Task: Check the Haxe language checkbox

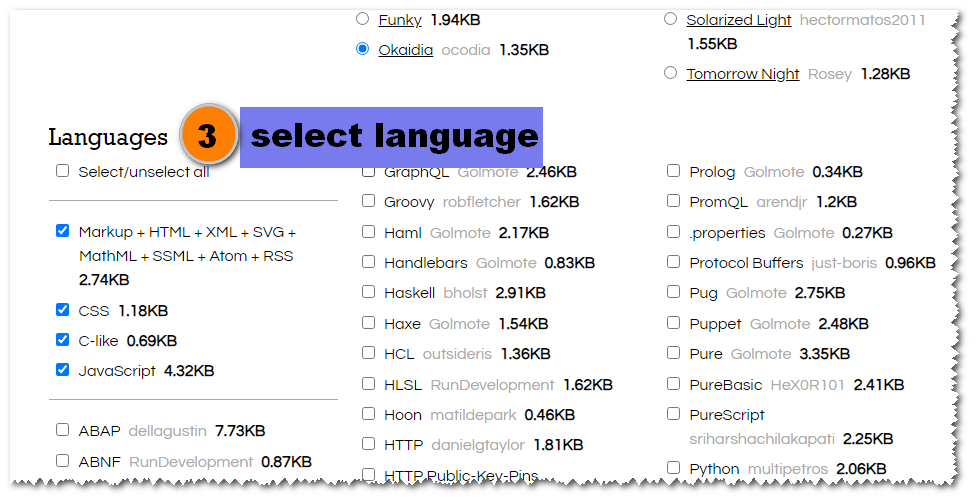Action: coord(368,323)
